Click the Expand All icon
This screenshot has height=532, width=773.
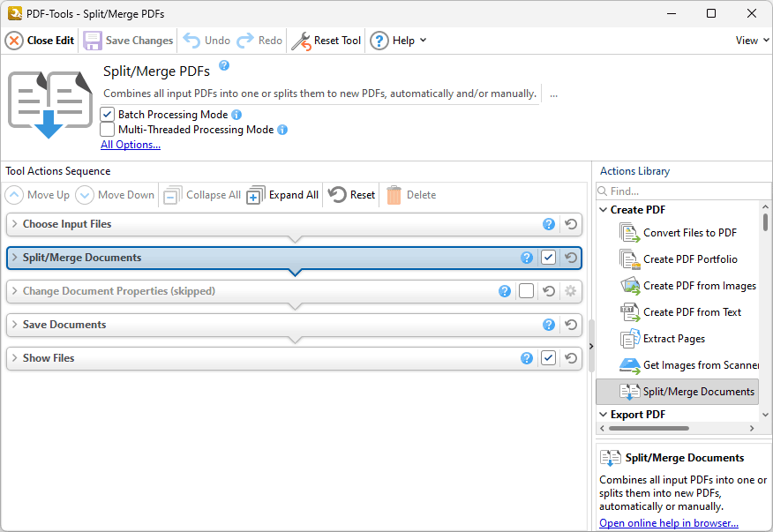tap(255, 195)
